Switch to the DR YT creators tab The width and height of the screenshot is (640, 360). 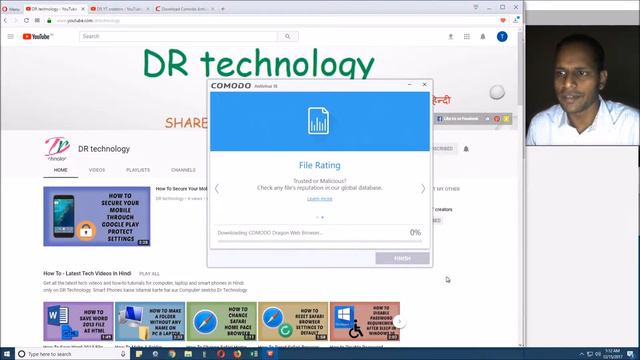tap(120, 9)
